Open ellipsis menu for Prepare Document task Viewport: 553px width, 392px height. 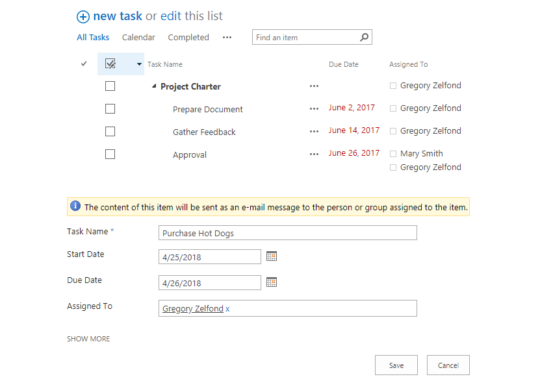tap(315, 109)
